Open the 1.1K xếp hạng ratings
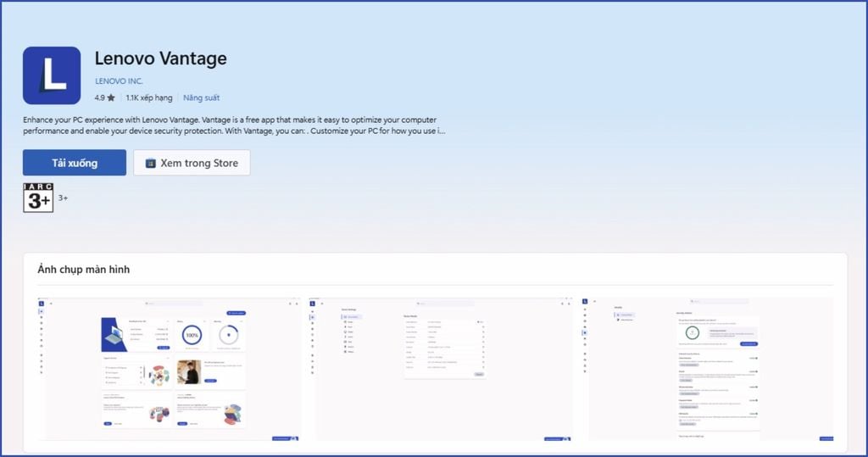868x457 pixels. [149, 98]
